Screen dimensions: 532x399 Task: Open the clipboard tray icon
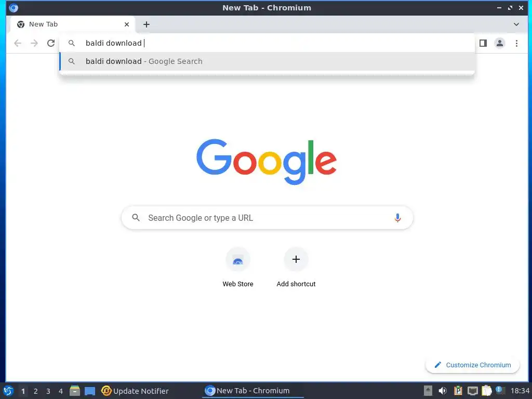tap(487, 391)
